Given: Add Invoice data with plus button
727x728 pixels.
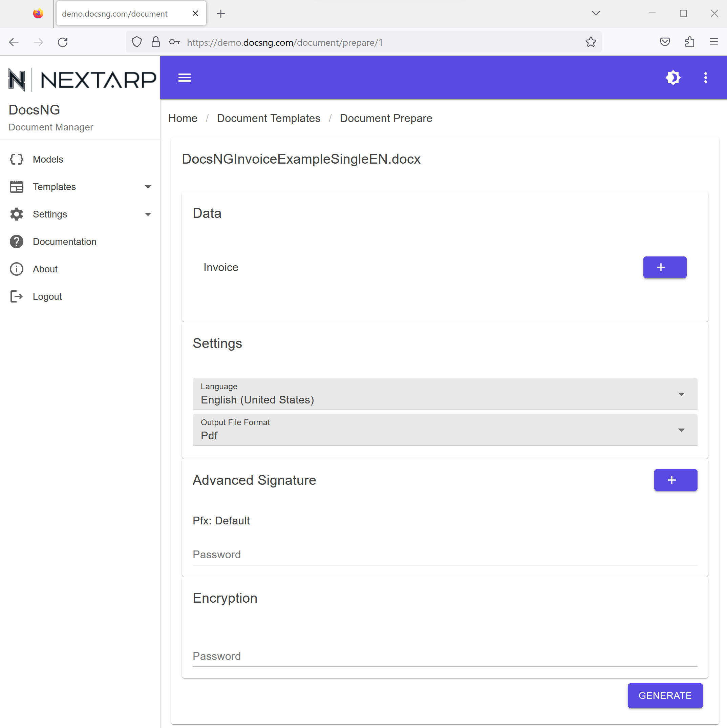Looking at the screenshot, I should [x=664, y=267].
